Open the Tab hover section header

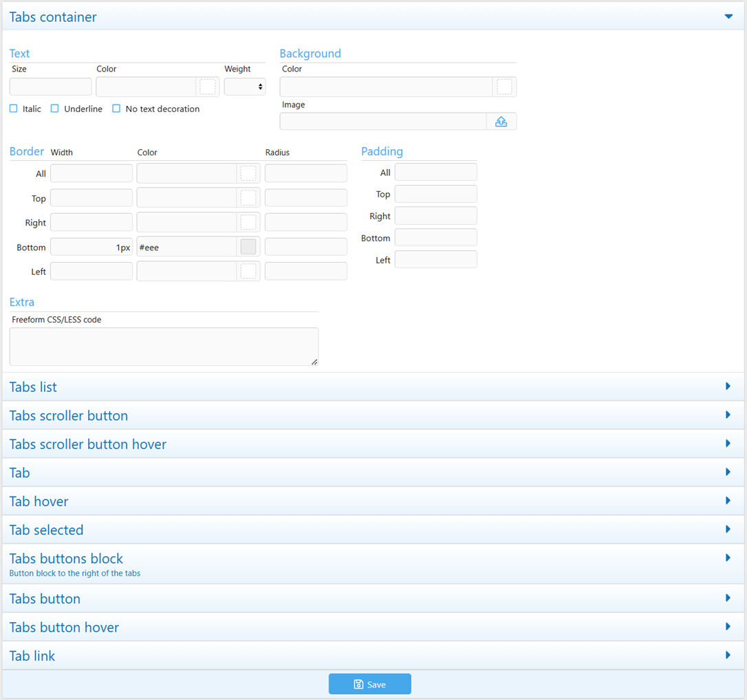371,501
